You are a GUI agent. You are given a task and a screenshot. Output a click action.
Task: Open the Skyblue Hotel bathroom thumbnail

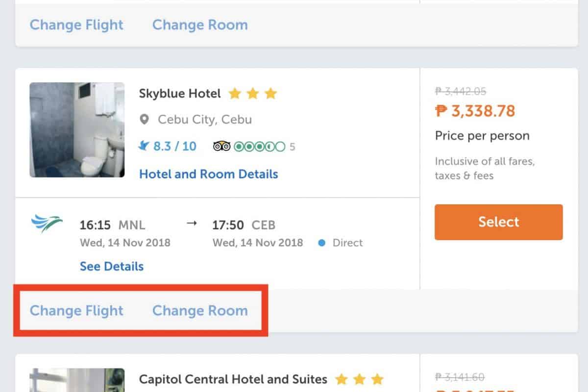(77, 130)
